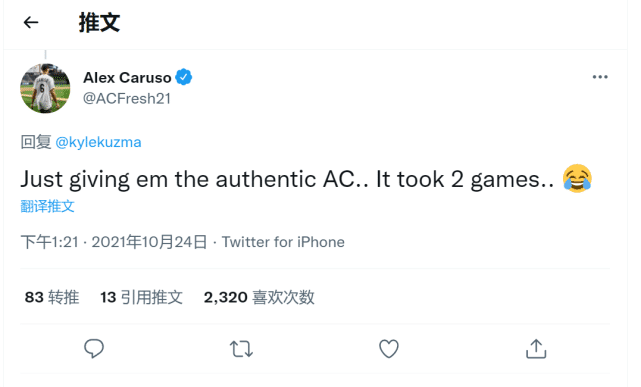Like the tweet with the heart icon
The height and width of the screenshot is (387, 641).
[x=389, y=349]
